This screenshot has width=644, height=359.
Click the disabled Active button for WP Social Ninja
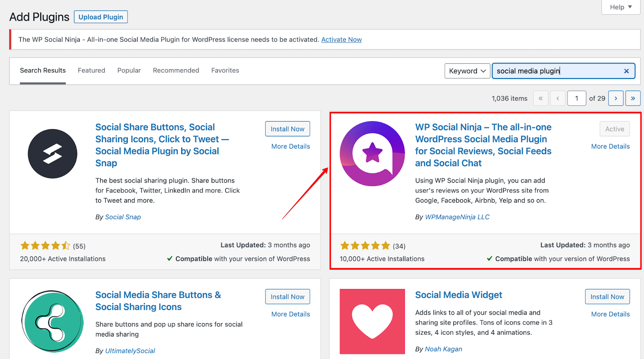tap(615, 129)
